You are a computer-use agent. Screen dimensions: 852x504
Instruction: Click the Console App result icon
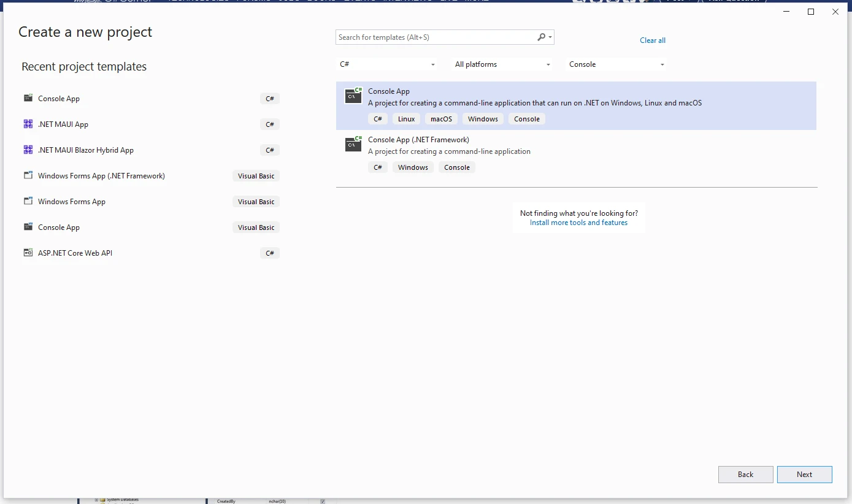pos(353,95)
